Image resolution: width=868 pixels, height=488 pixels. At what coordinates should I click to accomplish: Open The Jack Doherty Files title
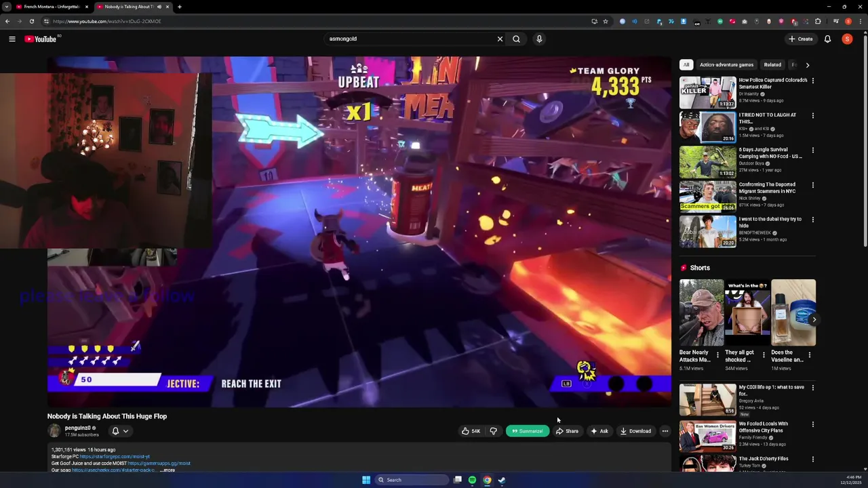click(764, 459)
